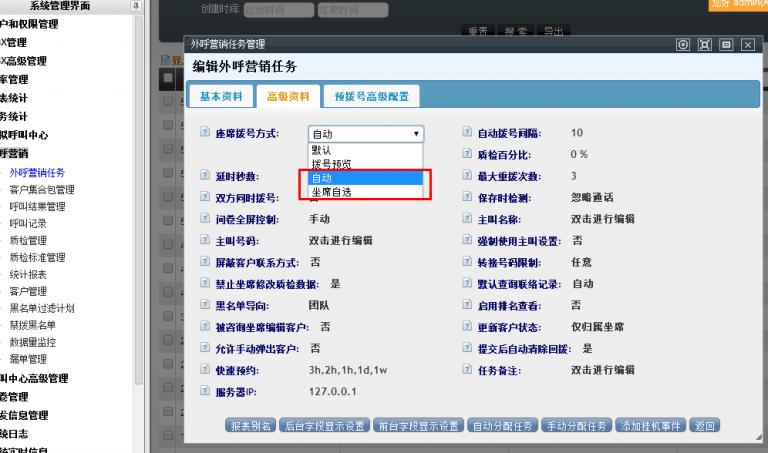The image size is (768, 453).
Task: Switch to the 基本资料 tab
Action: (x=220, y=96)
